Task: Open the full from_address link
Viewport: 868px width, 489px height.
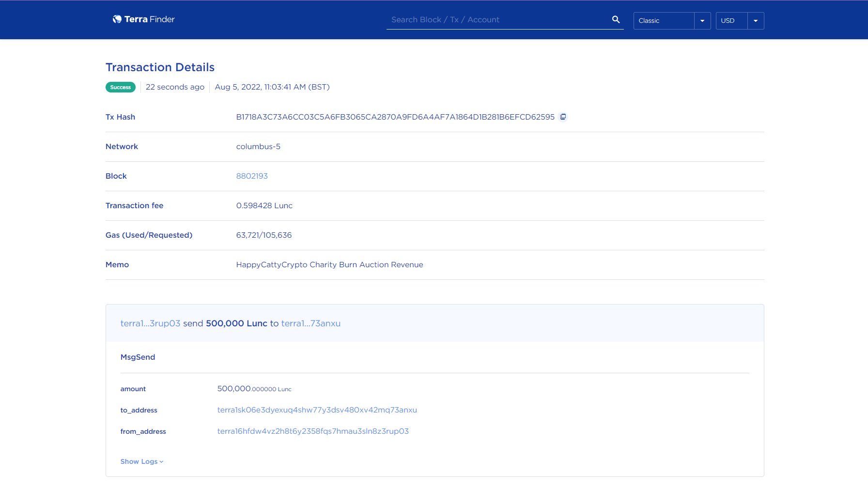Action: point(313,431)
